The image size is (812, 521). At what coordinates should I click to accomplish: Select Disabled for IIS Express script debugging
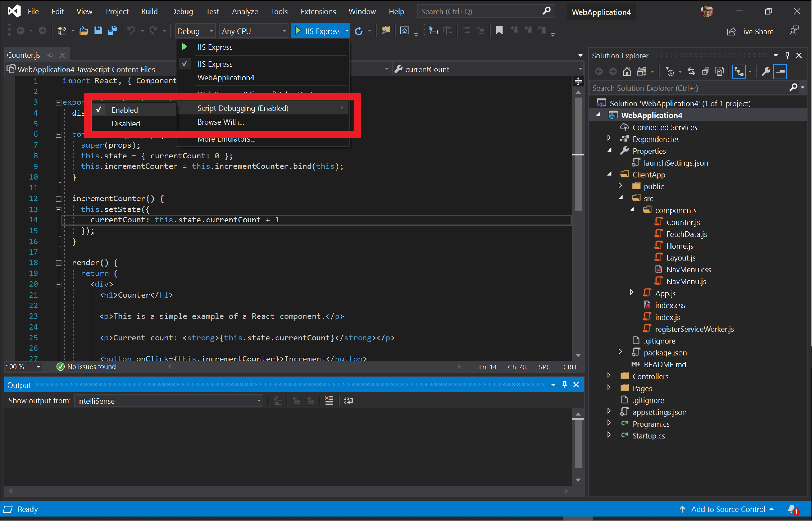tap(126, 123)
